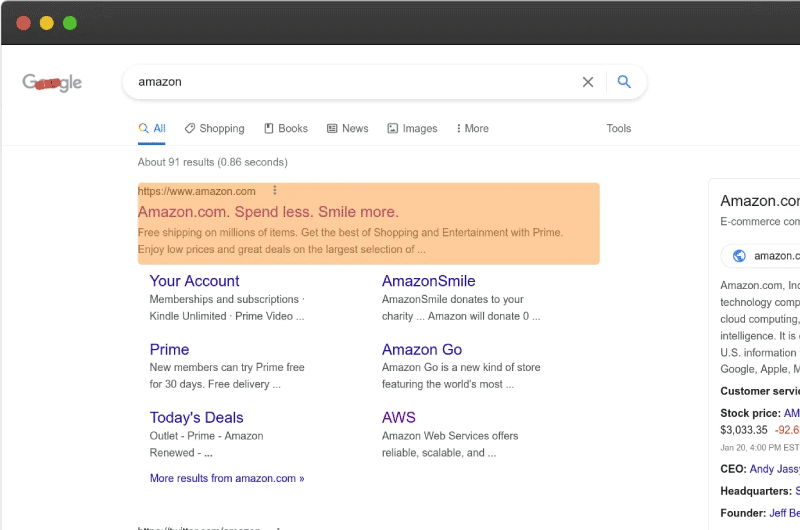Click the E-commerce company subtitle

pyautogui.click(x=760, y=221)
